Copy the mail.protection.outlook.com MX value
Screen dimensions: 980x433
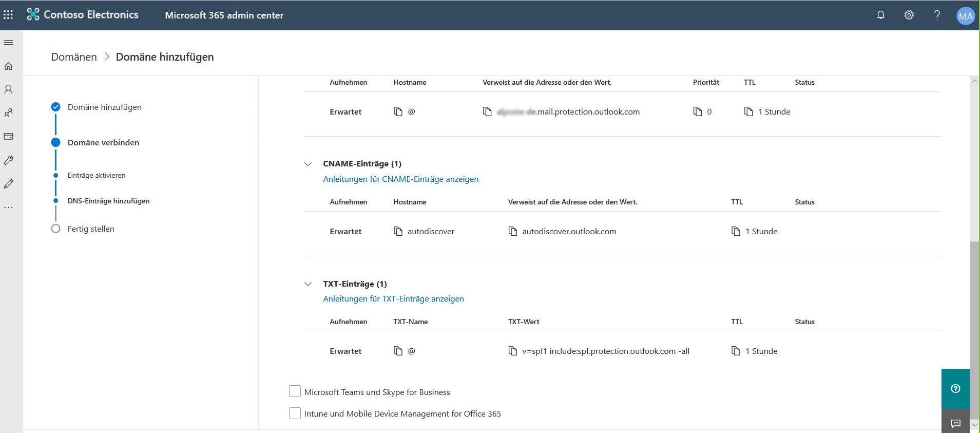tap(487, 111)
